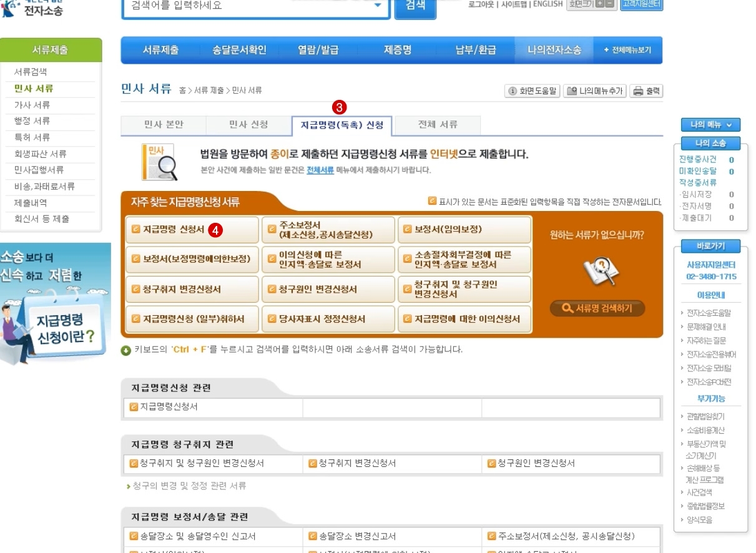Expand the 나의 메뉴 dropdown
The height and width of the screenshot is (553, 756).
pyautogui.click(x=710, y=125)
